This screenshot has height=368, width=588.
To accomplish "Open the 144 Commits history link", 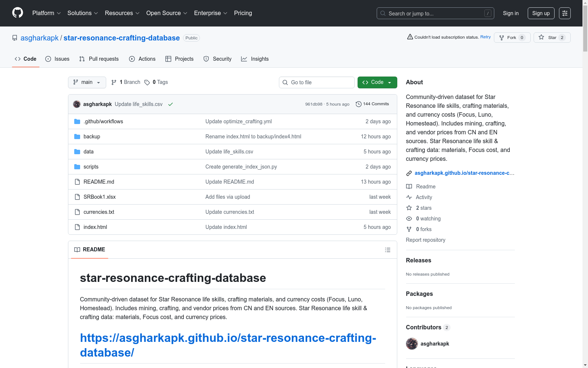I will pos(372,104).
